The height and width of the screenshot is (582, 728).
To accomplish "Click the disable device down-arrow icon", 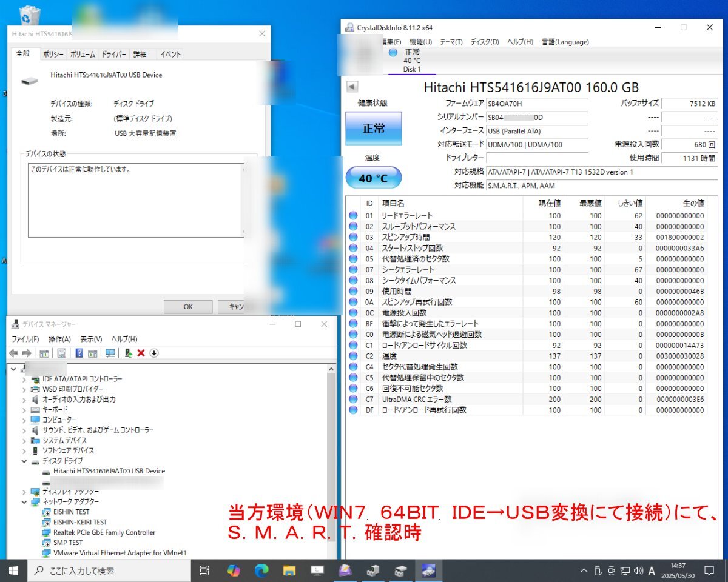I will (154, 353).
